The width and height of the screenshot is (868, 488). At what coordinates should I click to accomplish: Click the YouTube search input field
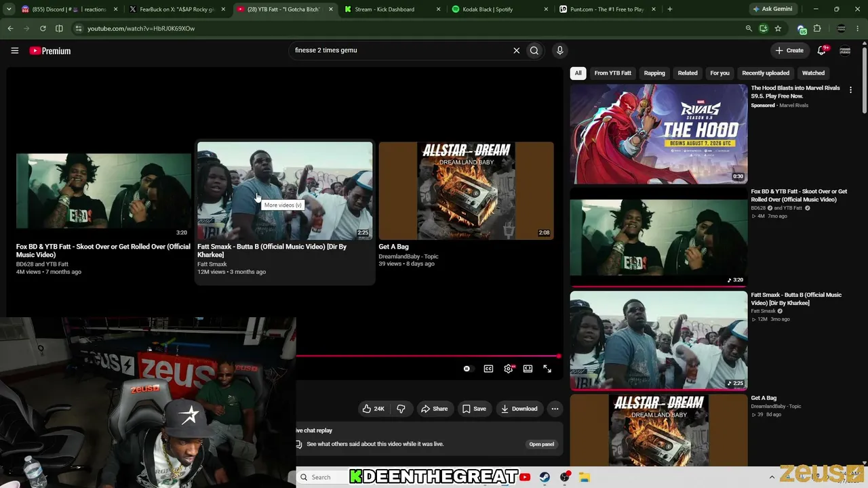tap(401, 50)
